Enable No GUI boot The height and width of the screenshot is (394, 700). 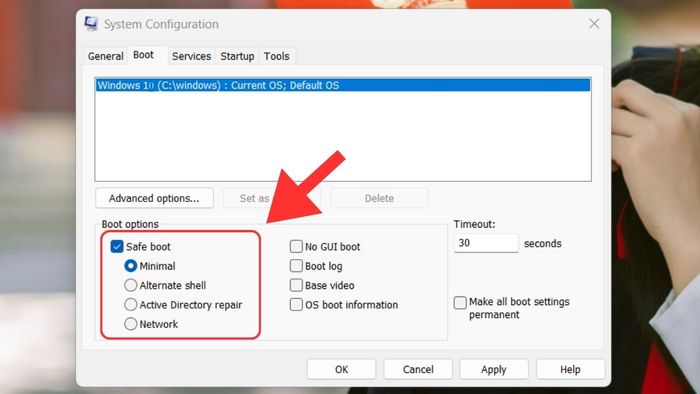(x=296, y=246)
